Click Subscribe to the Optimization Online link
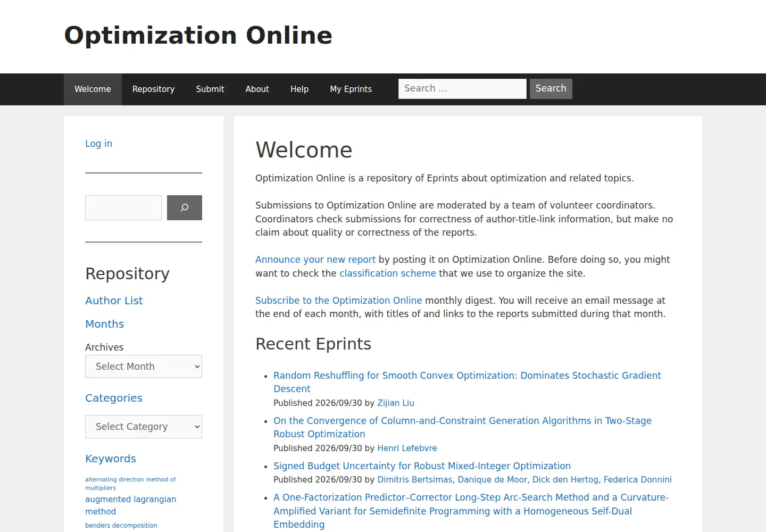 coord(339,301)
